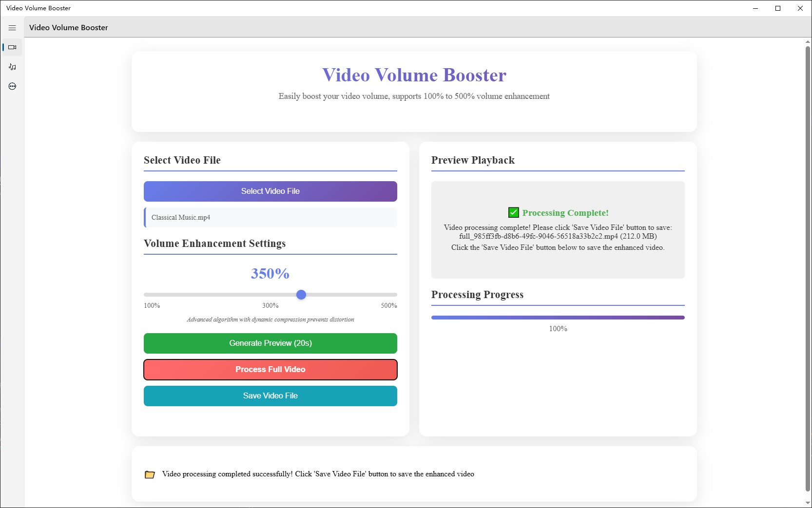The height and width of the screenshot is (508, 812).
Task: Process the full video
Action: [270, 369]
